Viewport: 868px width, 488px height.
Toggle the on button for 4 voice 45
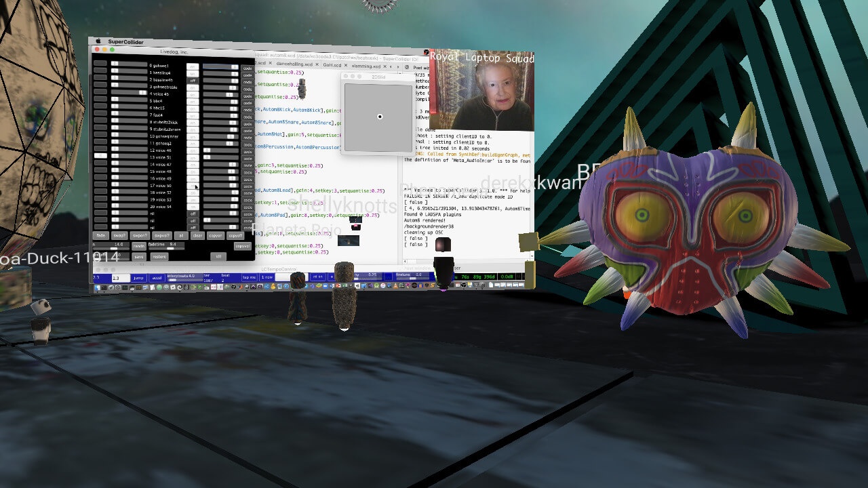click(193, 94)
